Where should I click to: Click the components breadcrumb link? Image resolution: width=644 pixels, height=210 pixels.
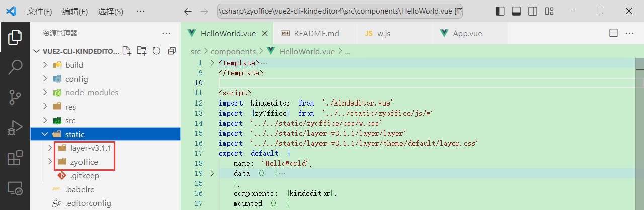click(x=233, y=51)
